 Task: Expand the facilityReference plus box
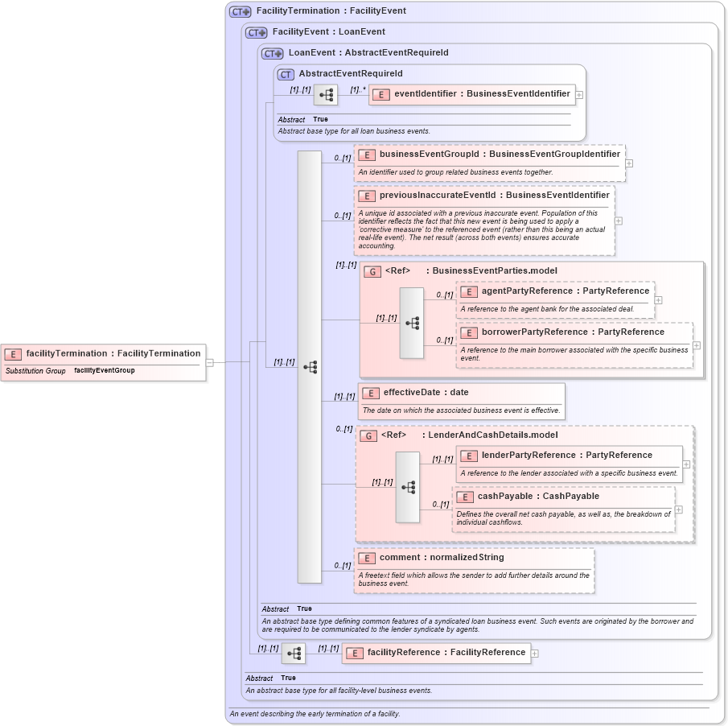(x=534, y=653)
